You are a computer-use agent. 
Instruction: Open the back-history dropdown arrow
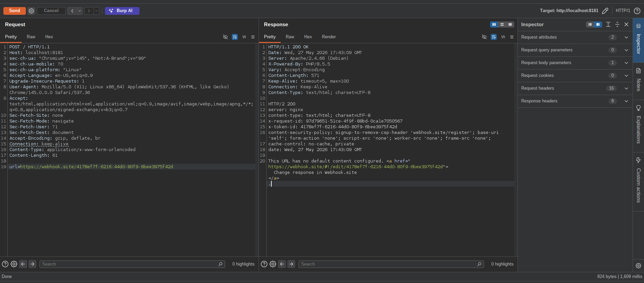(80, 11)
